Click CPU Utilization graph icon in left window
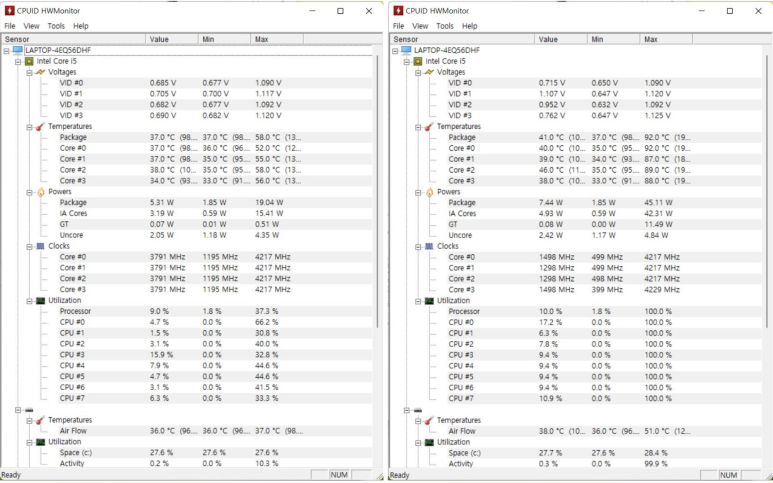The width and height of the screenshot is (773, 483). 40,300
